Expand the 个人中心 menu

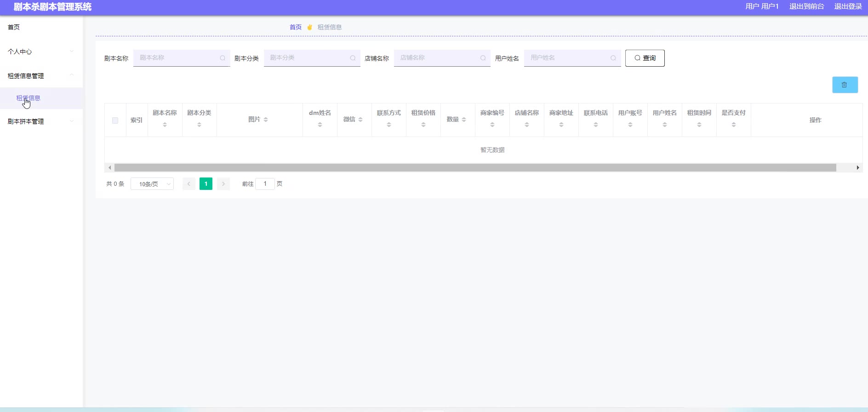[41, 51]
